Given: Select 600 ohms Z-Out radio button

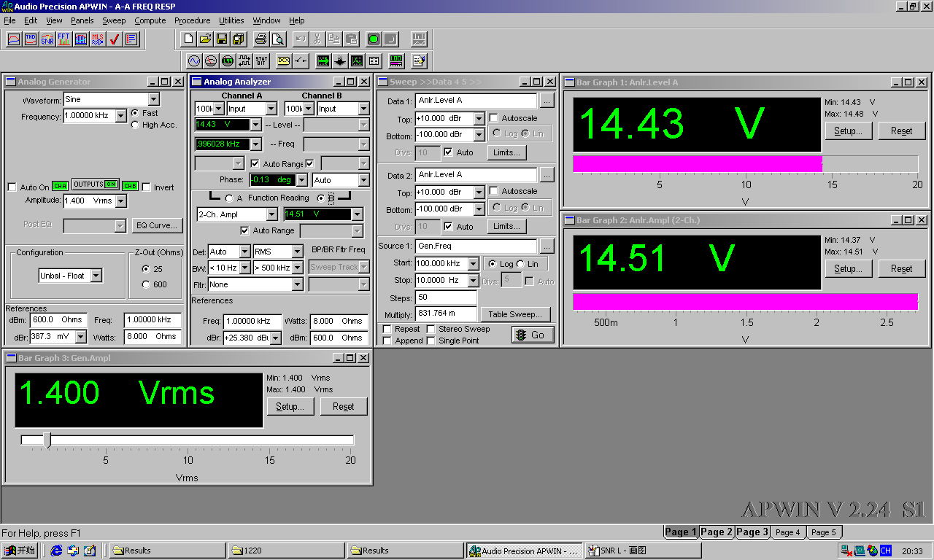Looking at the screenshot, I should 147,284.
